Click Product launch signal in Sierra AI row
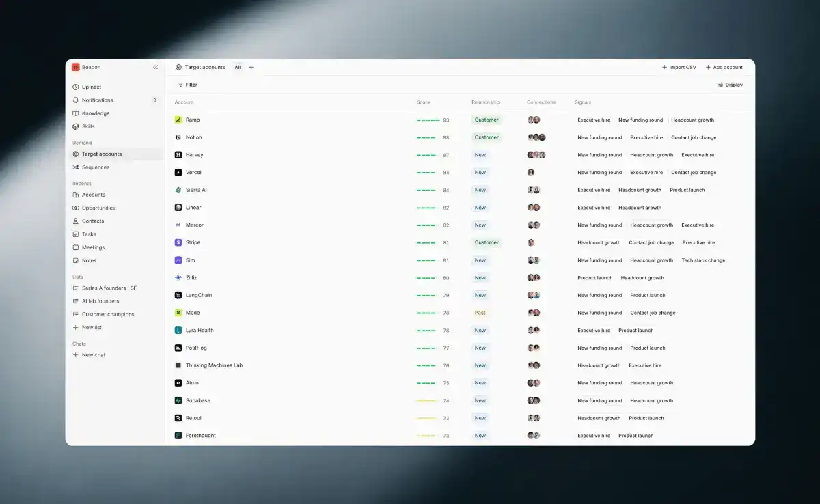820x504 pixels. [687, 190]
